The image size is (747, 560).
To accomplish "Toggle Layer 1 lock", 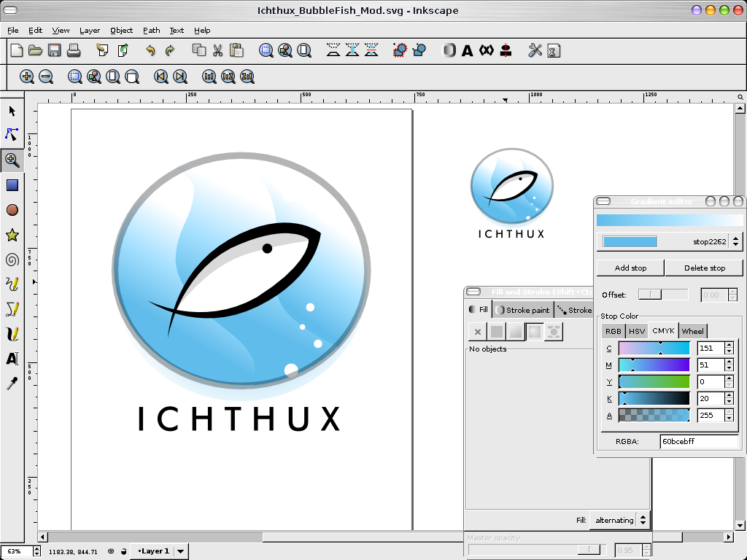I will click(124, 551).
